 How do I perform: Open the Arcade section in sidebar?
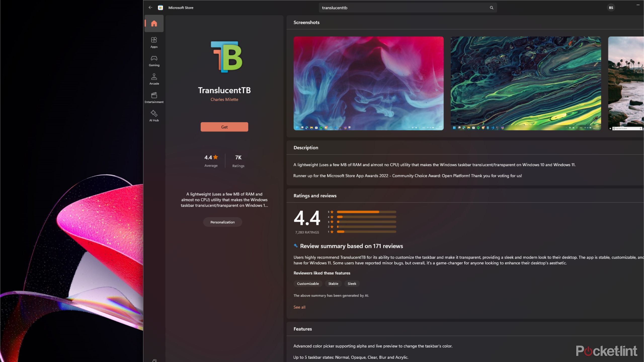tap(154, 79)
